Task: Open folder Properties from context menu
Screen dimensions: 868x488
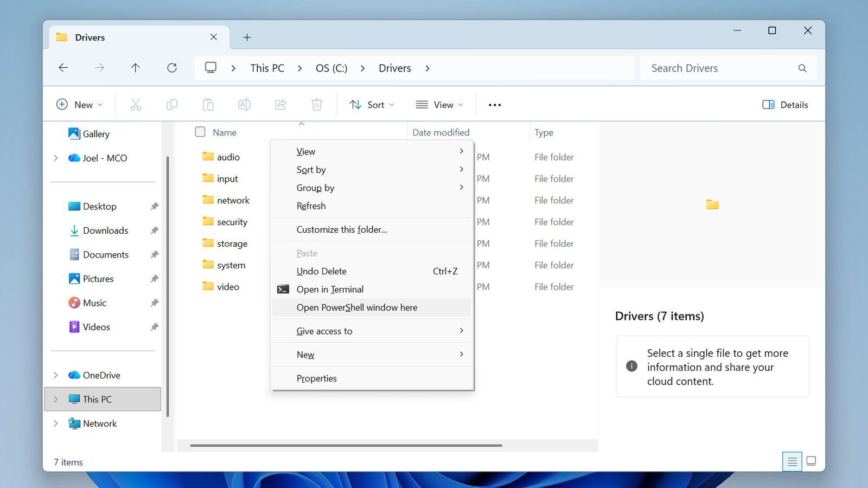Action: coord(317,378)
